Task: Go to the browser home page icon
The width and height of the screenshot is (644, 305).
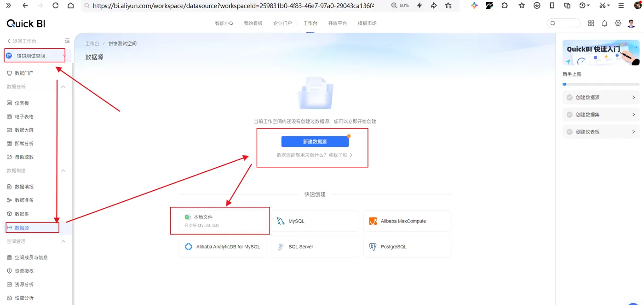Action: (70, 6)
